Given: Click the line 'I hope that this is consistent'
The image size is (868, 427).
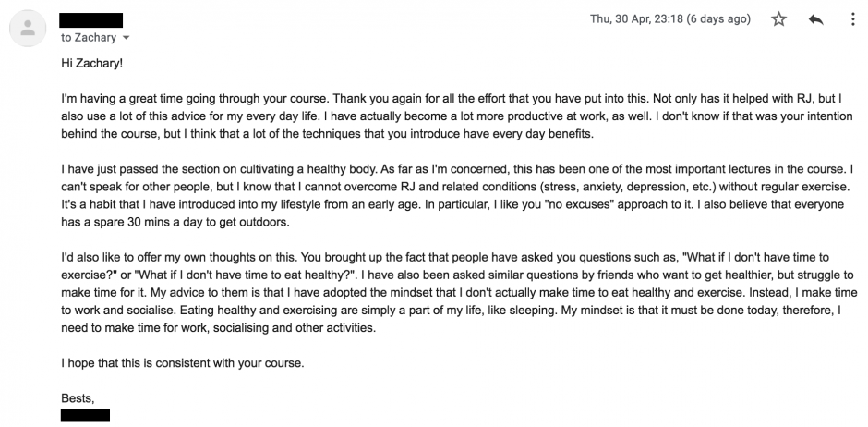Looking at the screenshot, I should (x=183, y=364).
